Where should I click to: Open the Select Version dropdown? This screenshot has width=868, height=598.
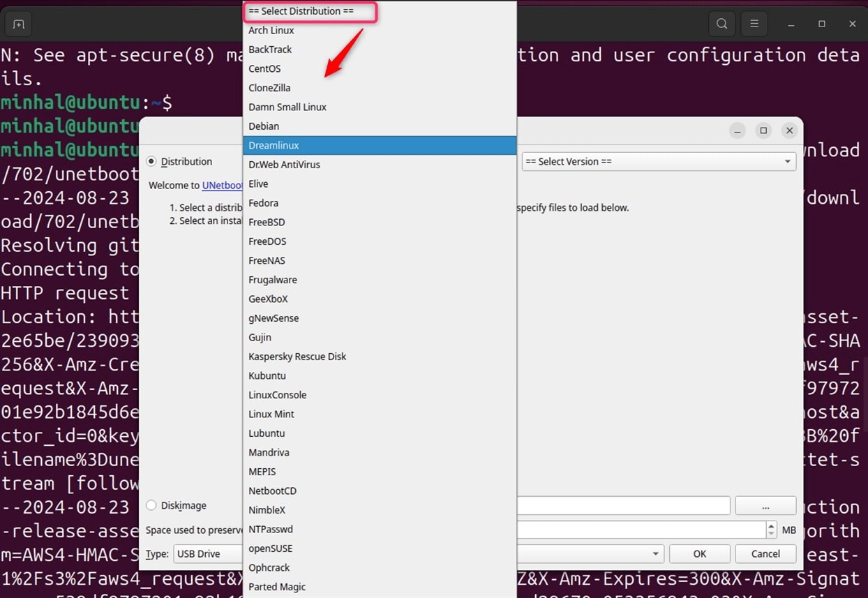659,161
